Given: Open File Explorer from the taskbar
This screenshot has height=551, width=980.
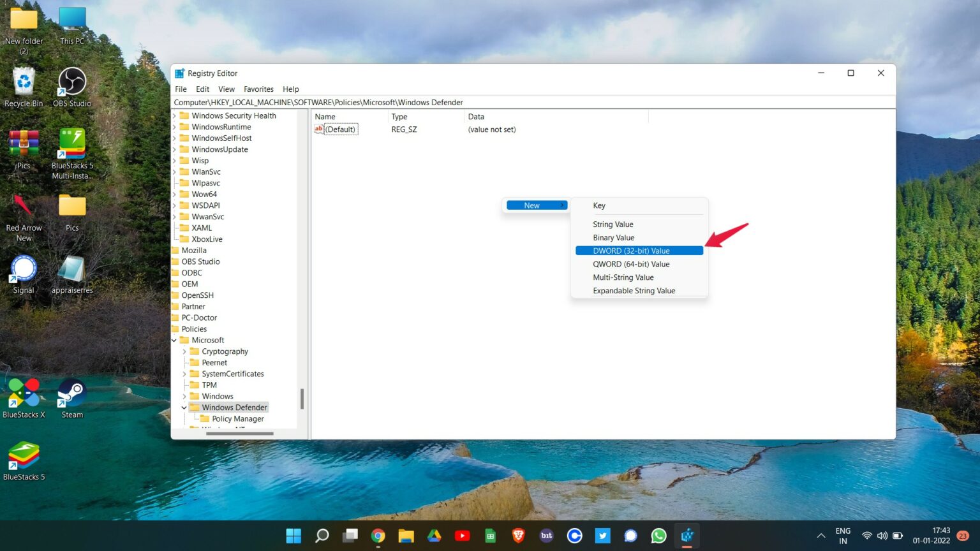Looking at the screenshot, I should pyautogui.click(x=406, y=536).
